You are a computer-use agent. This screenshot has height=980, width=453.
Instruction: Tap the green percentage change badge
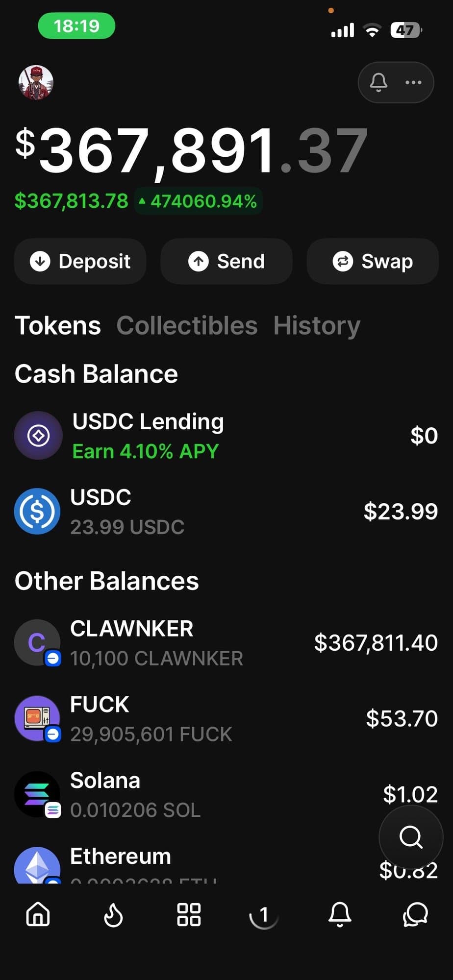click(199, 201)
